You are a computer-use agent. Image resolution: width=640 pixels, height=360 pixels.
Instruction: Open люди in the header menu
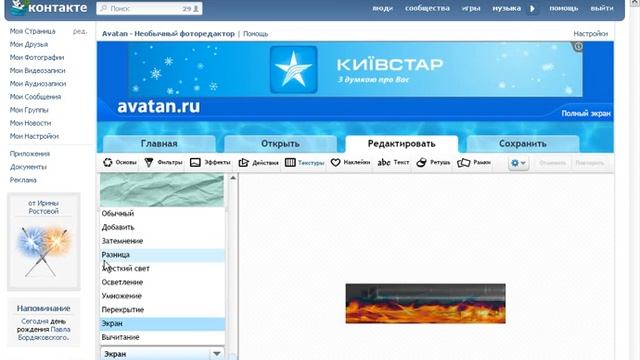click(x=382, y=8)
